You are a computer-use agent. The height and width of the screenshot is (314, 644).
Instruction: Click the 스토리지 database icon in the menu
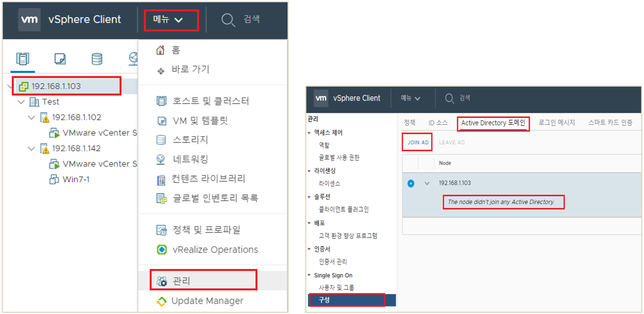click(161, 140)
